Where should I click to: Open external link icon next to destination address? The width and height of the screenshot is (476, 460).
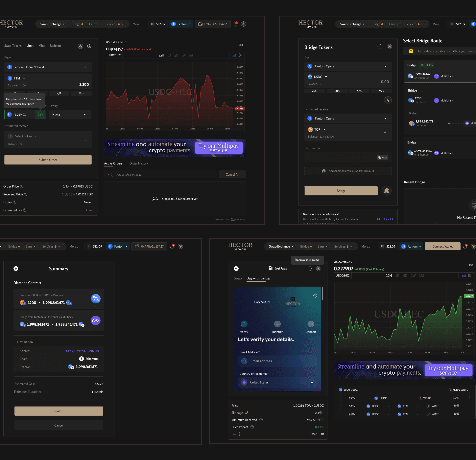pyautogui.click(x=97, y=351)
